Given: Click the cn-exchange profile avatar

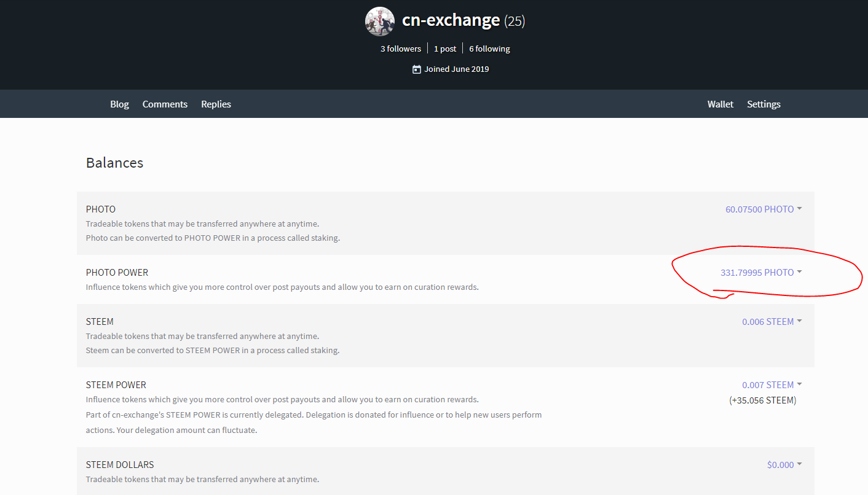Looking at the screenshot, I should click(379, 21).
